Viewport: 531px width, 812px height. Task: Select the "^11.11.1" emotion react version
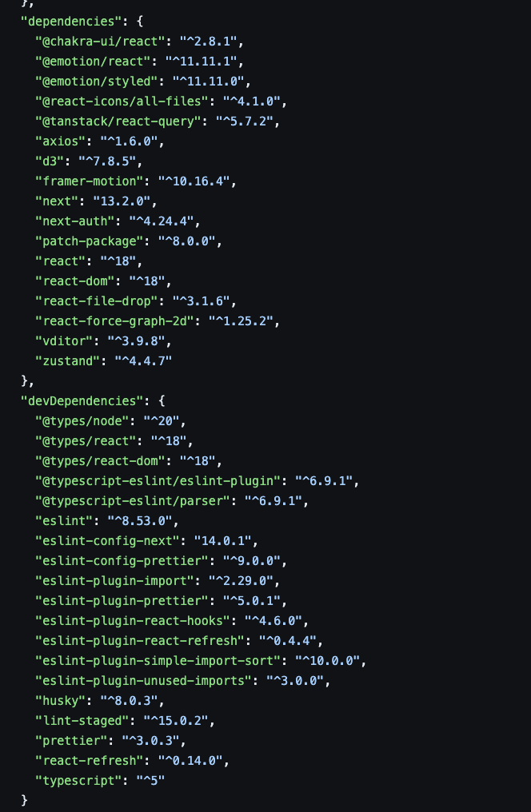pyautogui.click(x=201, y=61)
